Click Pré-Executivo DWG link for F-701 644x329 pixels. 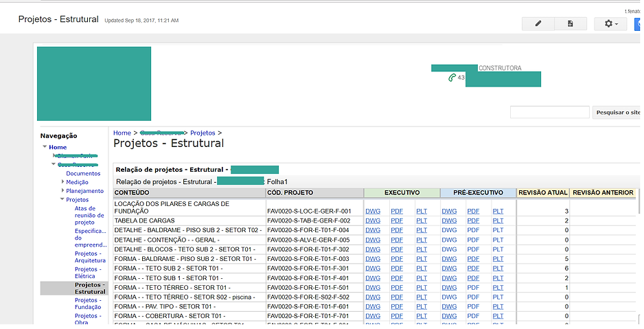[449, 316]
